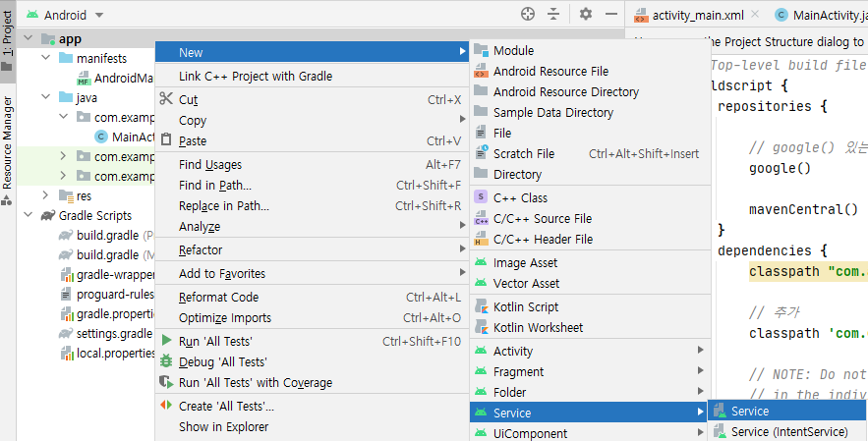The width and height of the screenshot is (868, 441).
Task: Collapse the Gradle Scripts node
Action: [x=29, y=216]
